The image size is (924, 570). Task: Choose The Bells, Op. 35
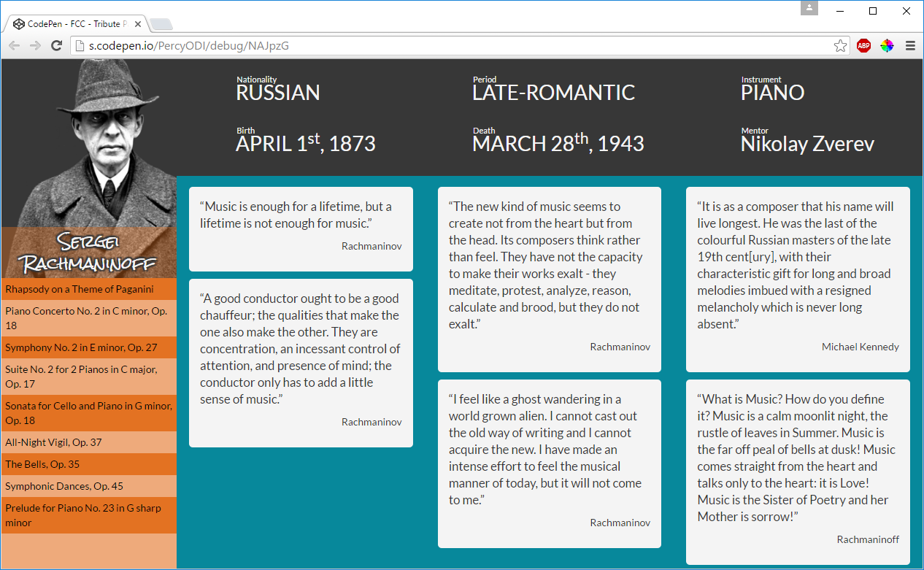pos(89,464)
